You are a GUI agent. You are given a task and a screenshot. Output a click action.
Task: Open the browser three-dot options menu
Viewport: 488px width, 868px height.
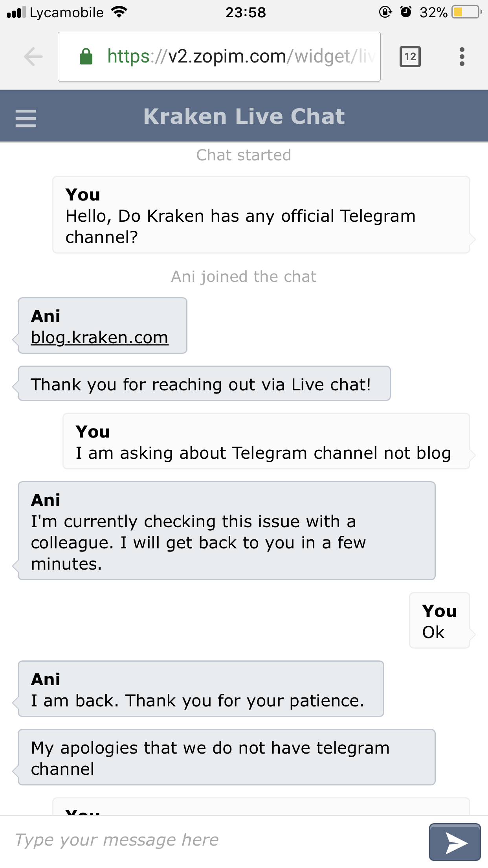coord(462,57)
